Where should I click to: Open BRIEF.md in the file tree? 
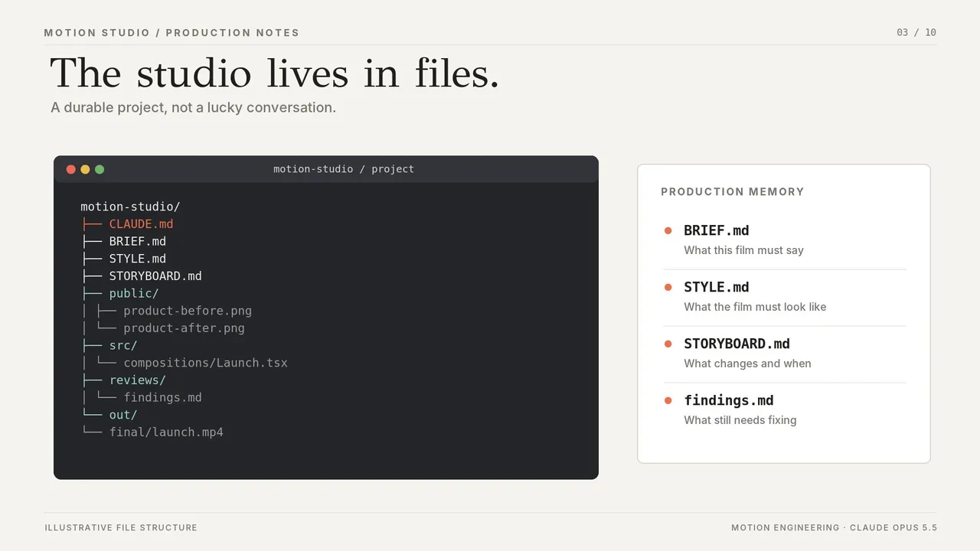pos(137,241)
